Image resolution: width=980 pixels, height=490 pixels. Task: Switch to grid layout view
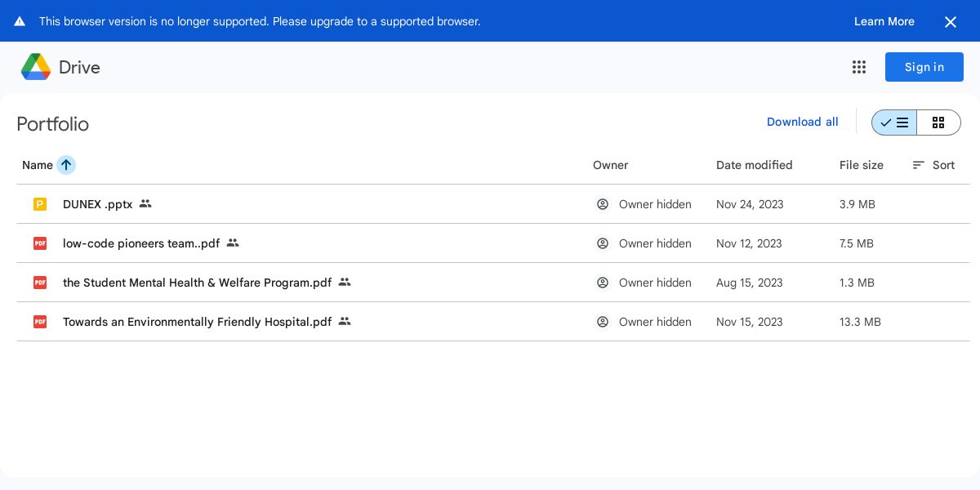point(938,122)
